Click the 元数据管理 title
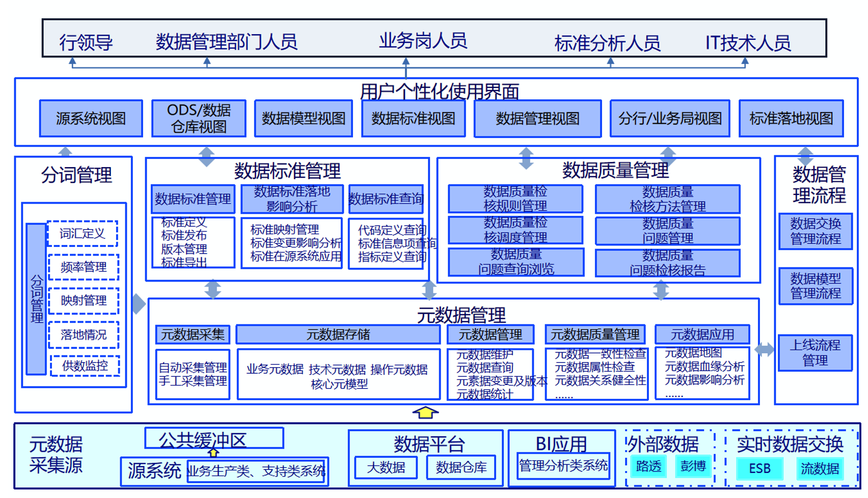The width and height of the screenshot is (868, 498). point(461,315)
